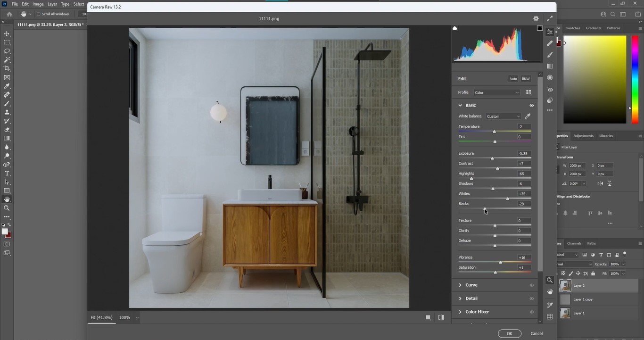644x340 pixels.
Task: Open White balance Custom dropdown
Action: tap(504, 116)
